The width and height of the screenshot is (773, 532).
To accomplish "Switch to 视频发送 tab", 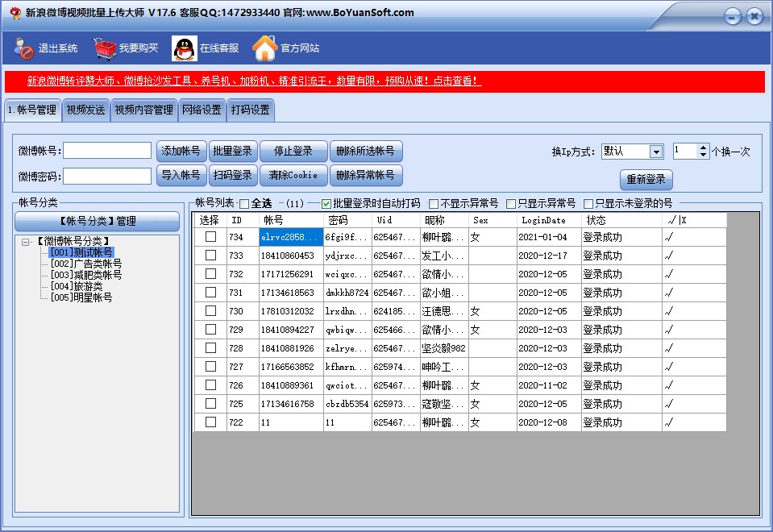I will click(85, 110).
